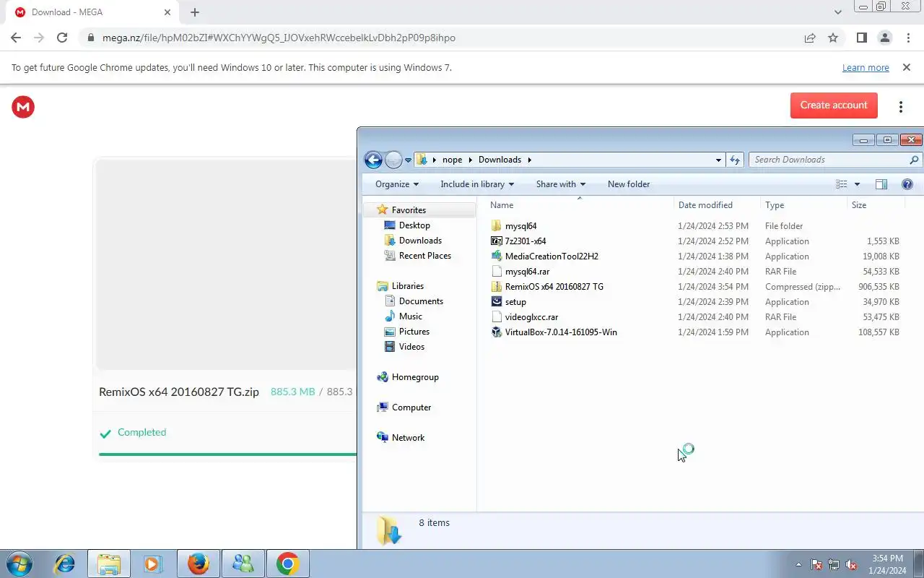Select Downloads in Favorites
Screen dimensions: 924x578
(x=419, y=241)
